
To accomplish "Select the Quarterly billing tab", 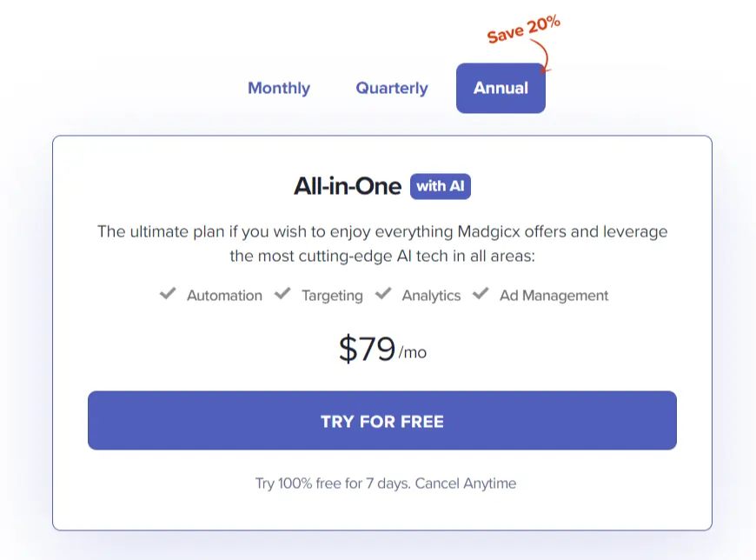I will 392,88.
